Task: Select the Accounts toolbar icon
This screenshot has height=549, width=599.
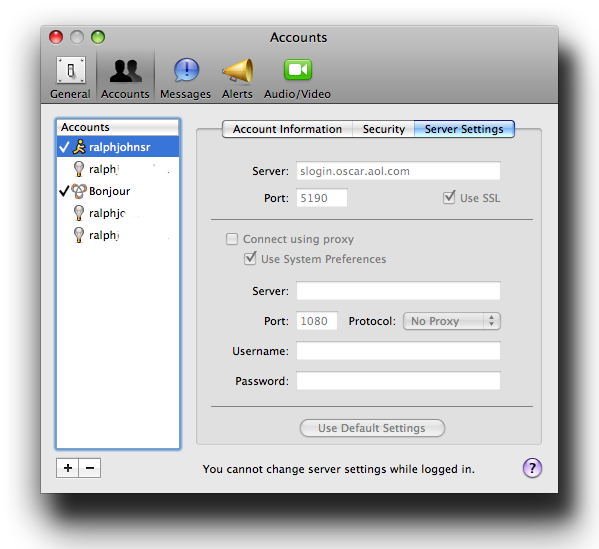Action: pyautogui.click(x=125, y=78)
